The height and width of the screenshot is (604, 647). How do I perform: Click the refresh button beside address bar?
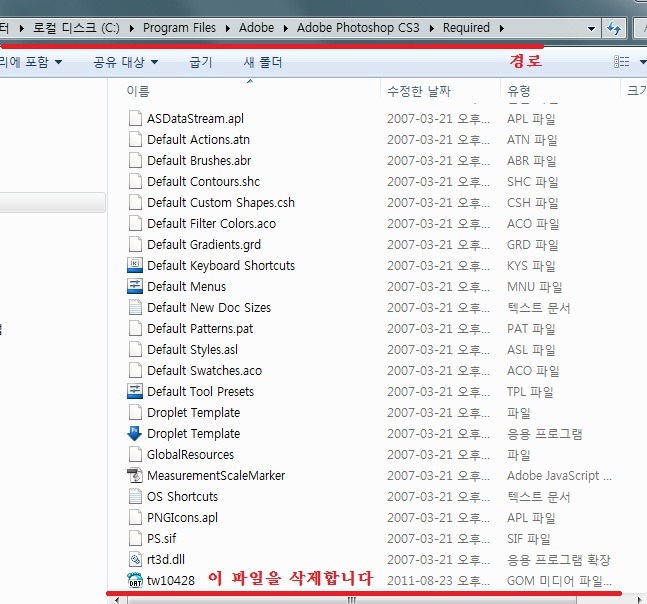[614, 28]
